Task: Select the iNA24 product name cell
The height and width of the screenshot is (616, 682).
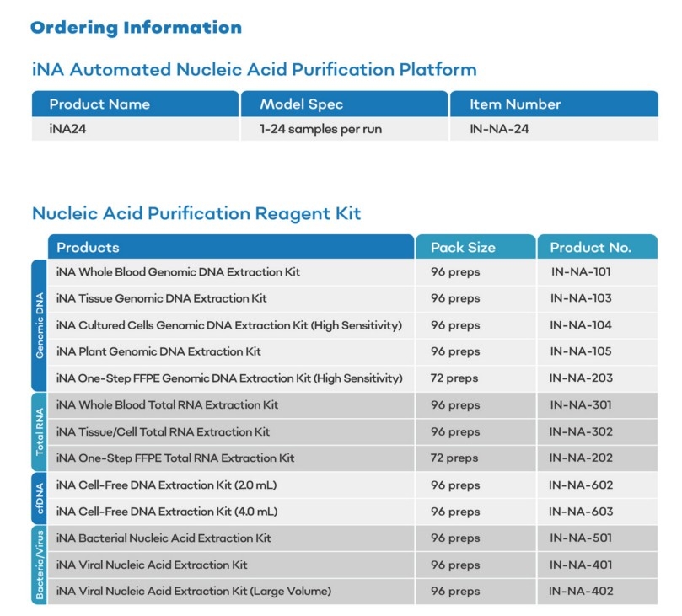Action: pyautogui.click(x=68, y=130)
